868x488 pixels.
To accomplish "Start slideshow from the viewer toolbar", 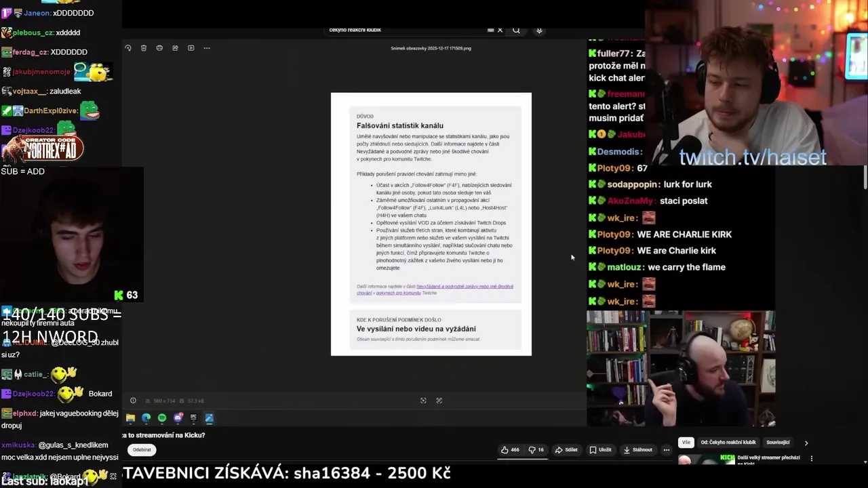I will 191,48.
